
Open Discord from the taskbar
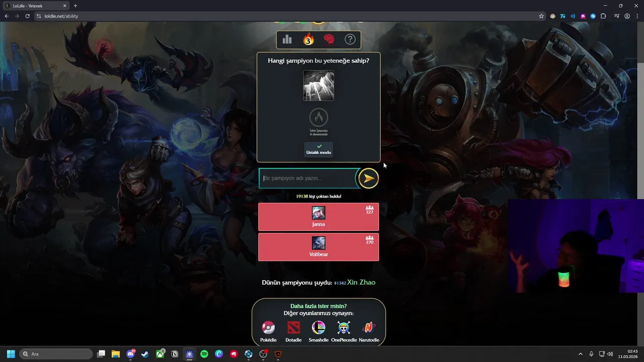click(x=130, y=354)
